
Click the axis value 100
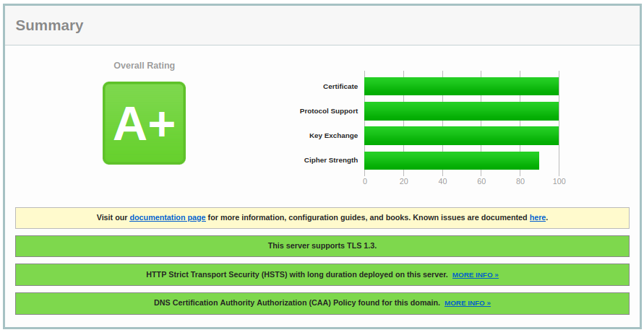coord(559,181)
